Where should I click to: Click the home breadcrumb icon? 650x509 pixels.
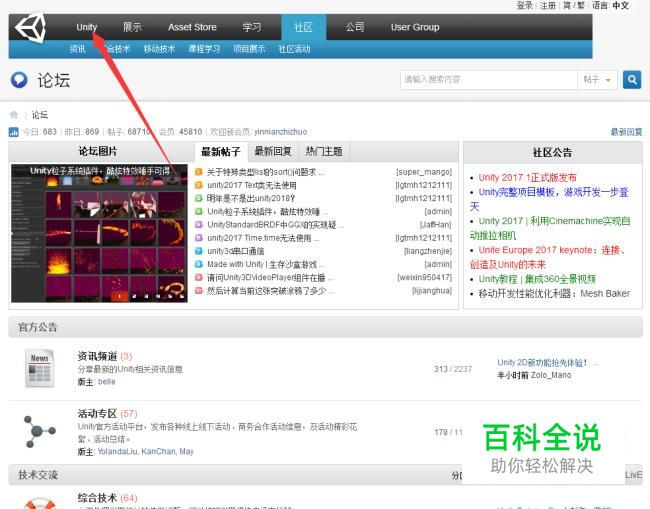(x=14, y=115)
